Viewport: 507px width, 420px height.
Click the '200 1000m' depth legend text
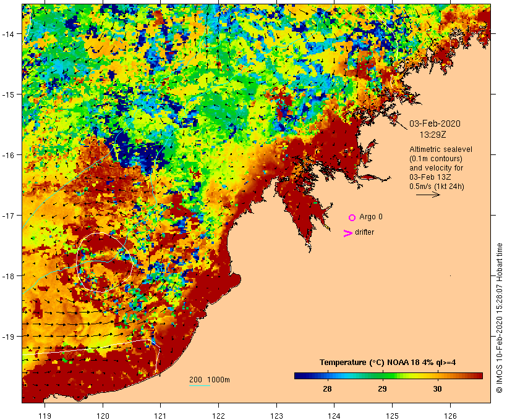click(x=210, y=380)
